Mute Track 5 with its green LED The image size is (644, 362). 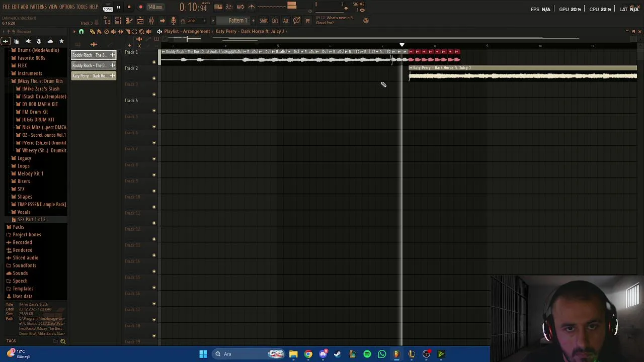pos(154,126)
